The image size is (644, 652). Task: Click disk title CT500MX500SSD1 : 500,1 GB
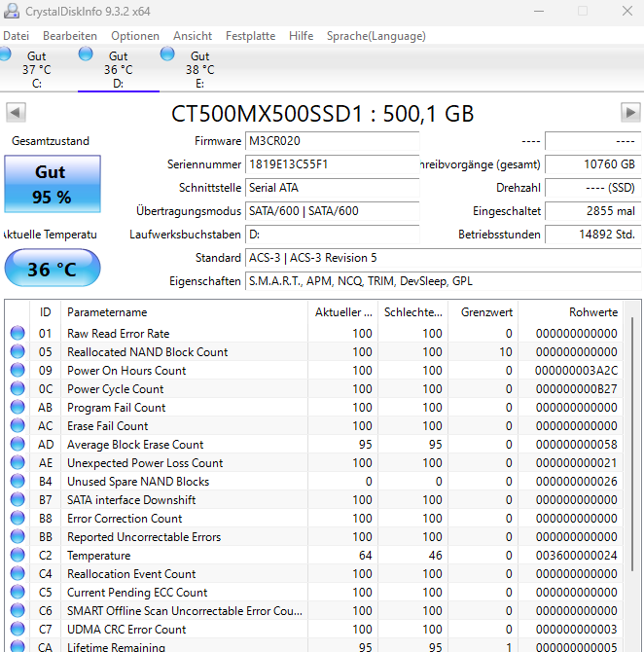click(x=322, y=113)
